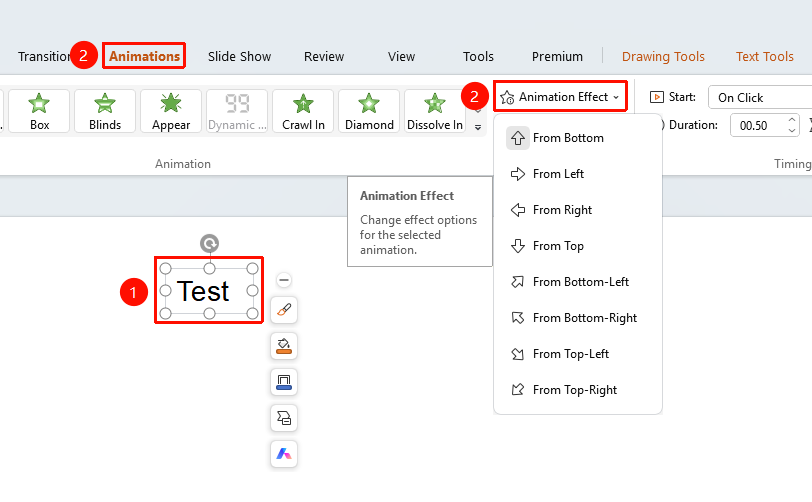Open the shape fill bucket icon
The image size is (812, 502).
coord(284,346)
